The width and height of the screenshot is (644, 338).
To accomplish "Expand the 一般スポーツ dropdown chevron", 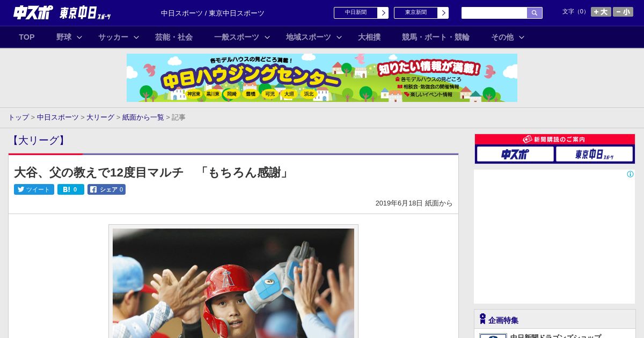I will pyautogui.click(x=267, y=37).
